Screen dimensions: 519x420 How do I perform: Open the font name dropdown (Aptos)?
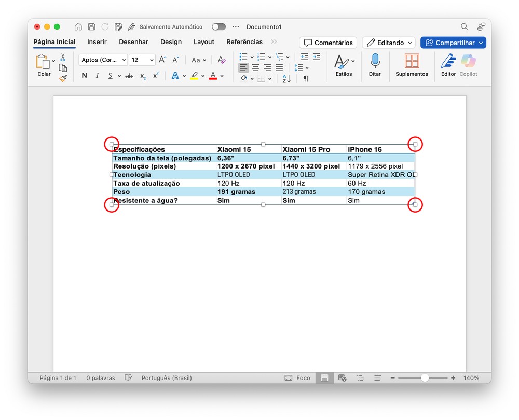[x=103, y=60]
